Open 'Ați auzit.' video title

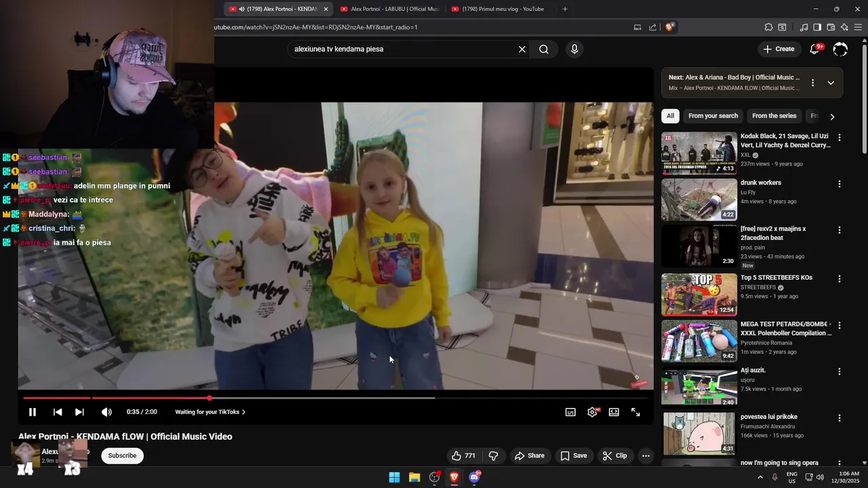pyautogui.click(x=753, y=370)
